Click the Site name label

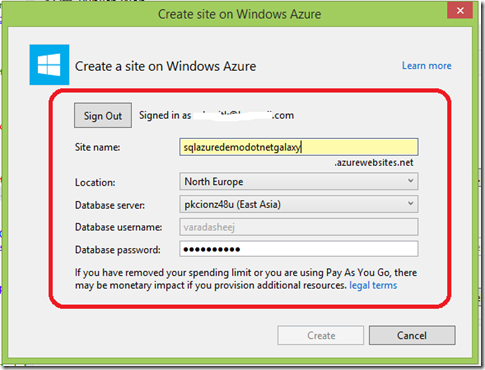(x=97, y=147)
